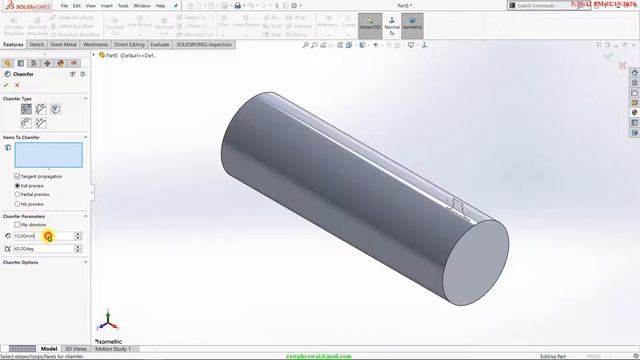This screenshot has width=640, height=360.
Task: Open the FeatureManager design tree tab icon
Action: coord(7,63)
